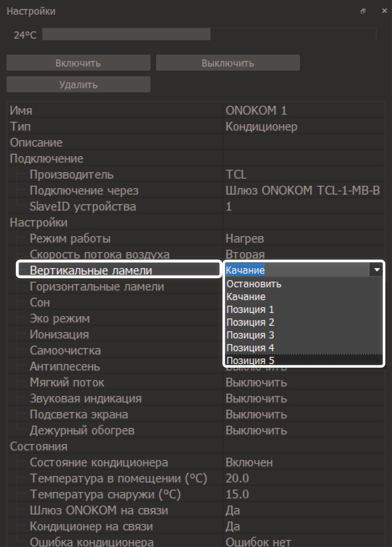Click the float panel icon in header
The image size is (392, 547).
363,11
